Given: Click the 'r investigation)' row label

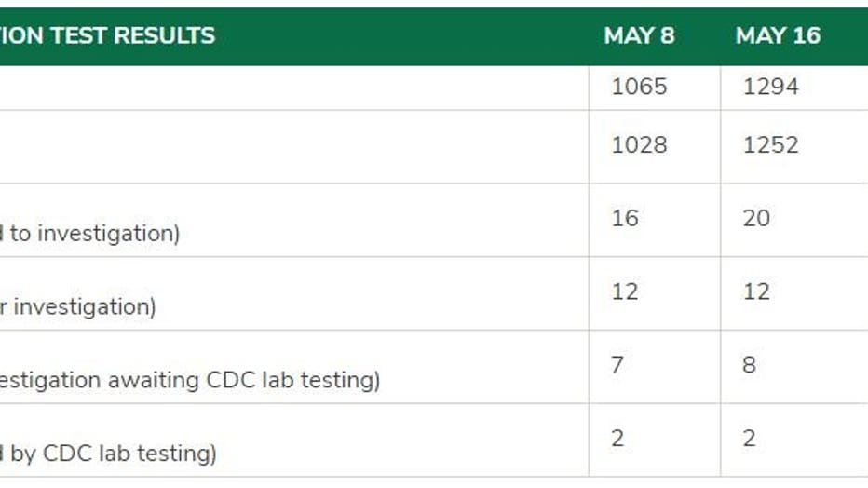Looking at the screenshot, I should (77, 307).
